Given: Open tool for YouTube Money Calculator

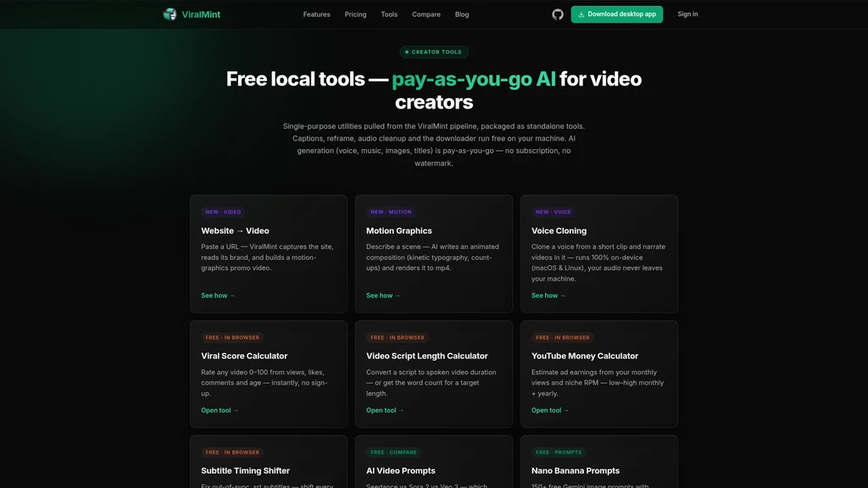Looking at the screenshot, I should [550, 410].
